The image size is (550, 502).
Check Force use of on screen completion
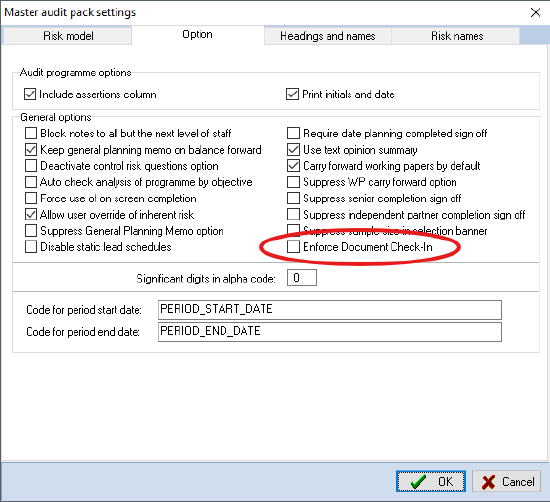coord(31,198)
